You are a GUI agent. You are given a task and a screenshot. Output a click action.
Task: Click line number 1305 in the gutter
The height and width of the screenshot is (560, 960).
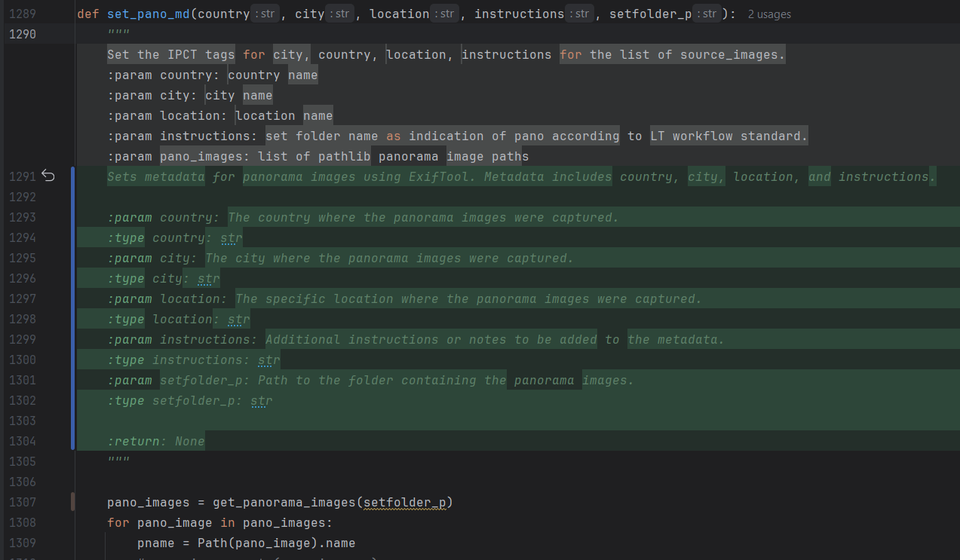[x=23, y=461]
